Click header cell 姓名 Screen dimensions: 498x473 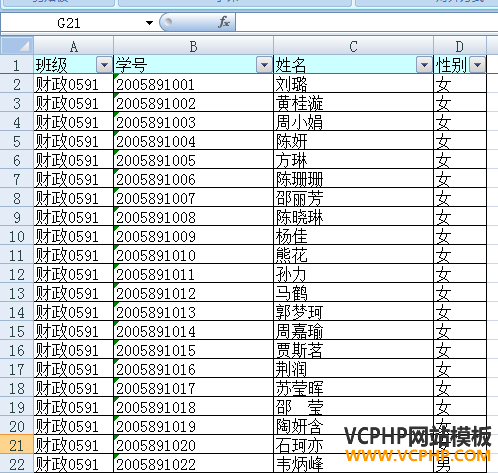click(x=353, y=65)
